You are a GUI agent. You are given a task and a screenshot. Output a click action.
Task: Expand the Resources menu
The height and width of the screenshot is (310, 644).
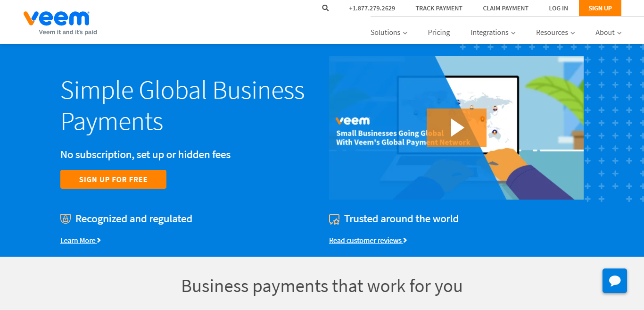(555, 33)
